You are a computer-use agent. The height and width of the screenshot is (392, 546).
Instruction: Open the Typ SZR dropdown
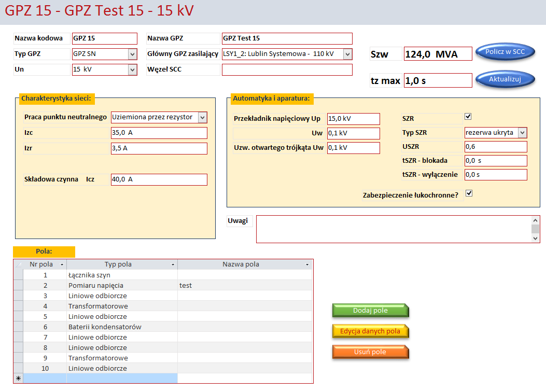click(x=522, y=133)
